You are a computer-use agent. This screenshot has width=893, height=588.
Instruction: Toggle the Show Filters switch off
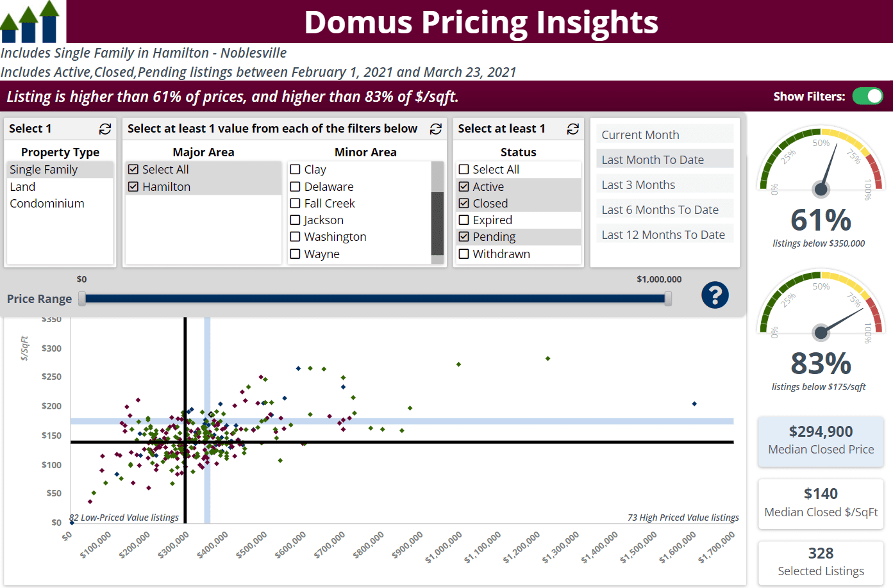click(867, 96)
